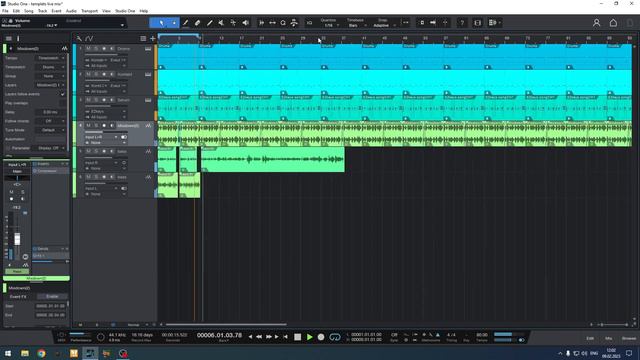Record-arm the Mixdown(2) track
Screen dimensions: 640x360
(x=104, y=126)
